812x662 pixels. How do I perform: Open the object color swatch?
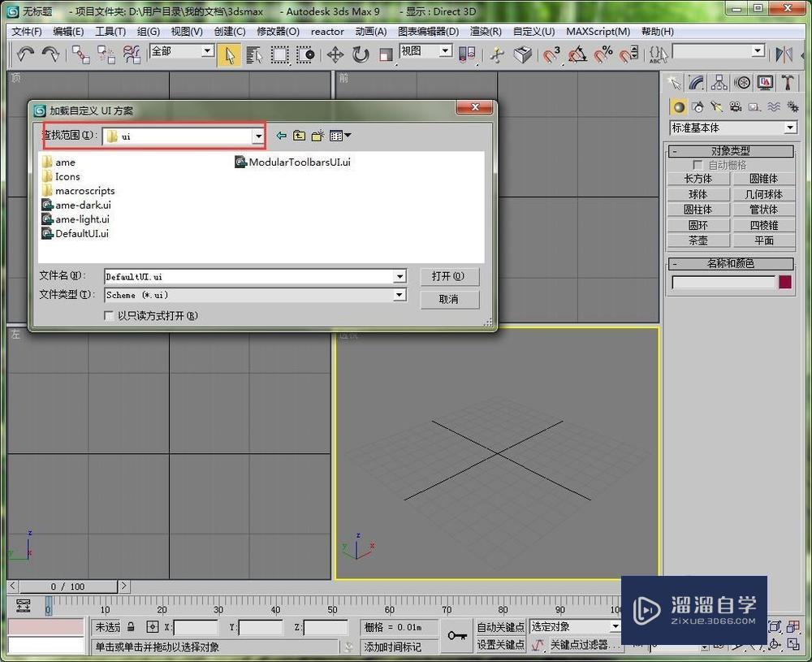pyautogui.click(x=784, y=282)
